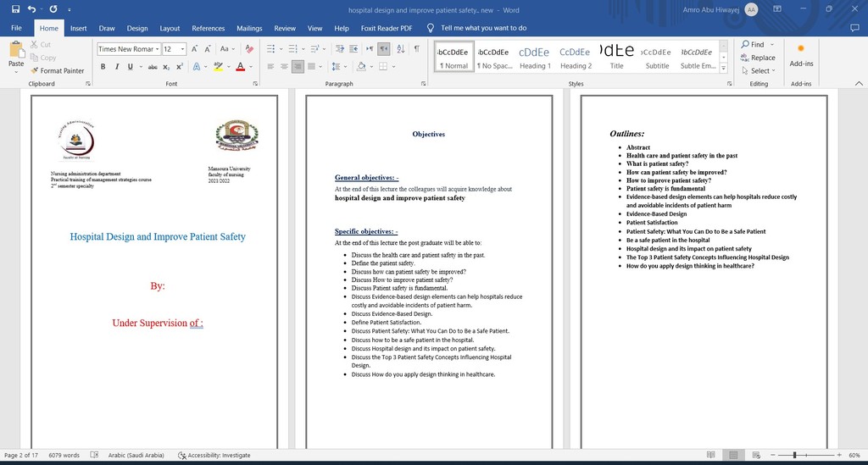Image resolution: width=868 pixels, height=465 pixels.
Task: Start a numbered list
Action: [292, 48]
